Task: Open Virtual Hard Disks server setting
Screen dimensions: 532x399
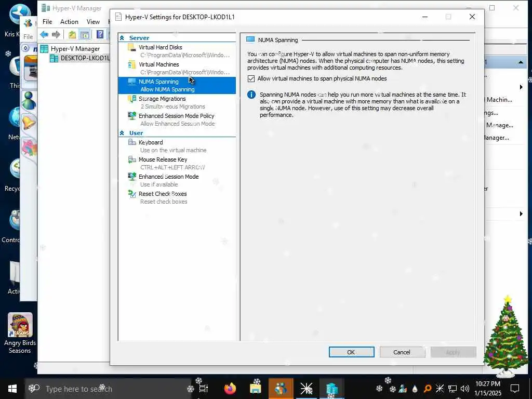Action: [177, 51]
